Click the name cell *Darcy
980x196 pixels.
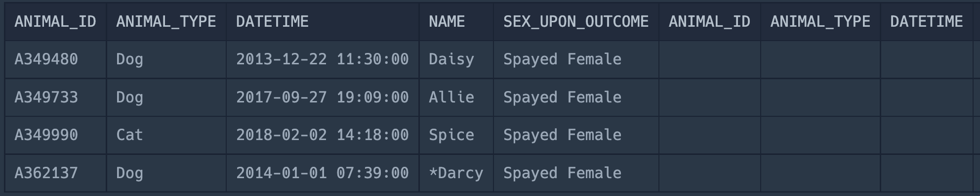point(456,173)
